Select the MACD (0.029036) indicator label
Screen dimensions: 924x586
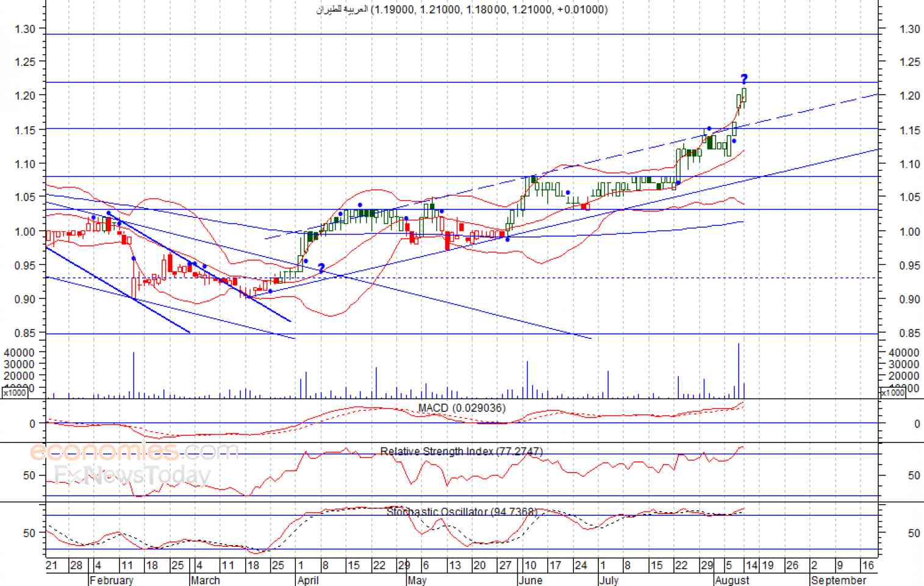462,408
